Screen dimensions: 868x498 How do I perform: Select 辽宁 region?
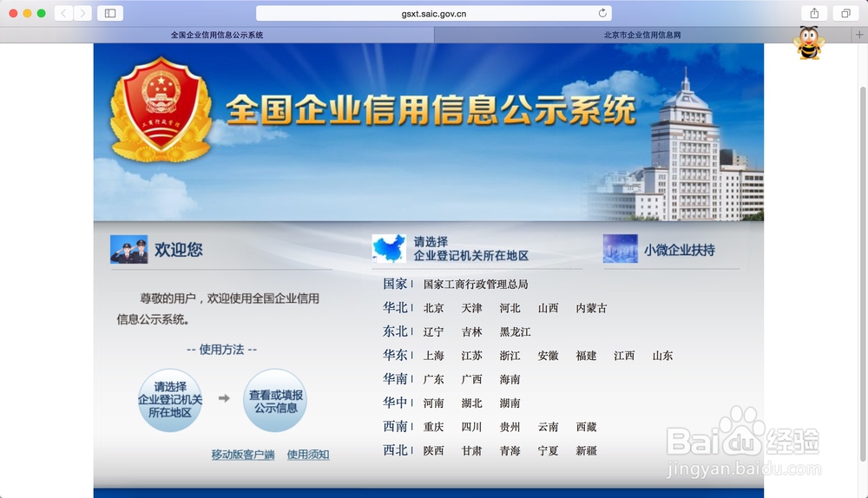433,332
